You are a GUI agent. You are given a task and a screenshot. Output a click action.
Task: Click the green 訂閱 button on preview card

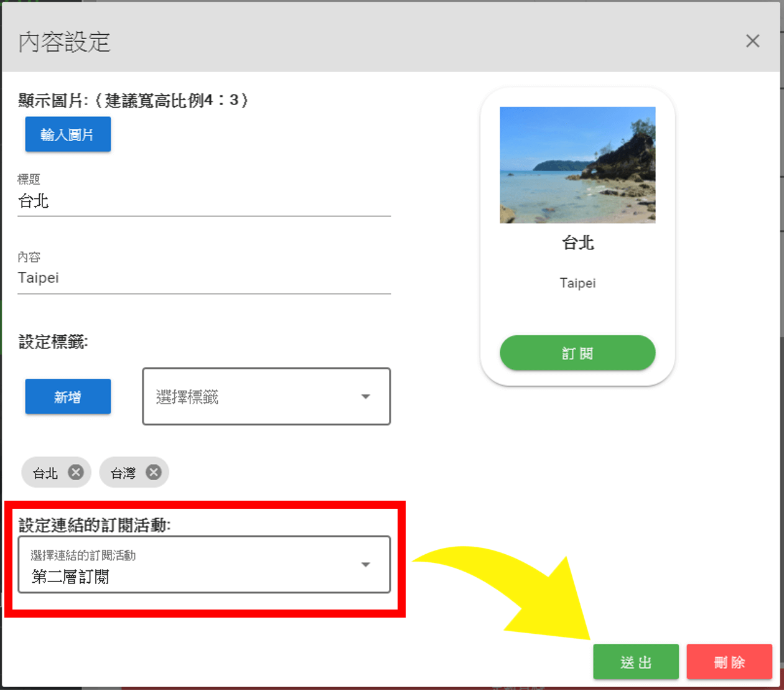tap(577, 353)
